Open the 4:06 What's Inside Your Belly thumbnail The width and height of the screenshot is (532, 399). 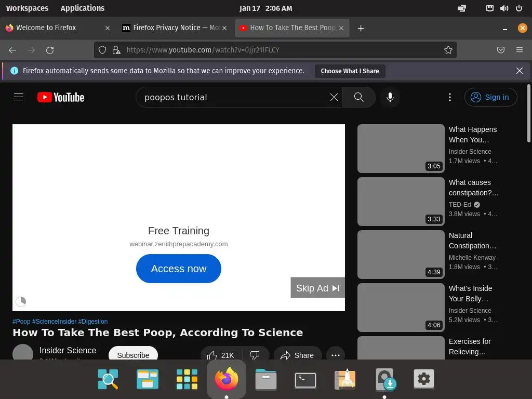coord(401,308)
